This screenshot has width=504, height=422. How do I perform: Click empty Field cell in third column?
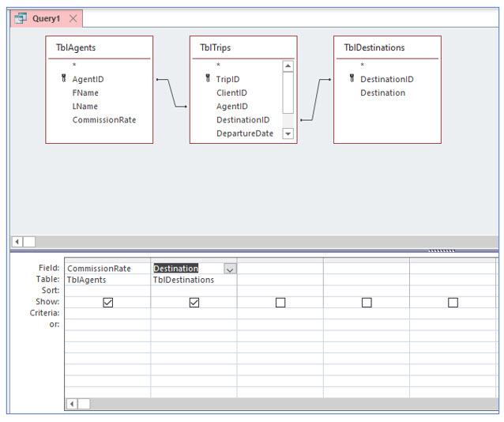tap(280, 269)
